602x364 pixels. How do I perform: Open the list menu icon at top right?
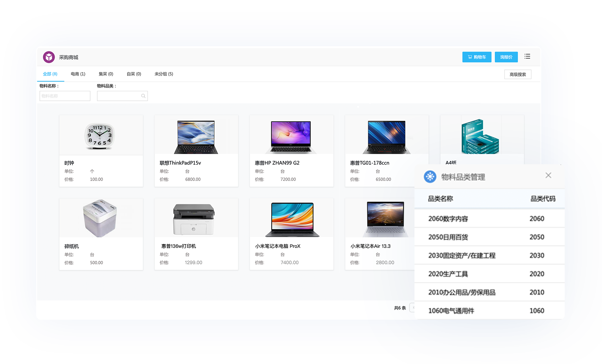(x=527, y=56)
